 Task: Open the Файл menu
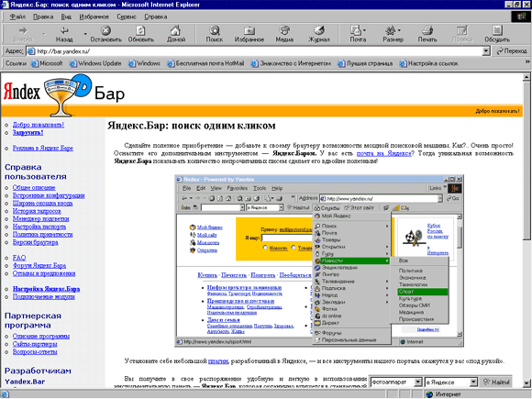17,17
